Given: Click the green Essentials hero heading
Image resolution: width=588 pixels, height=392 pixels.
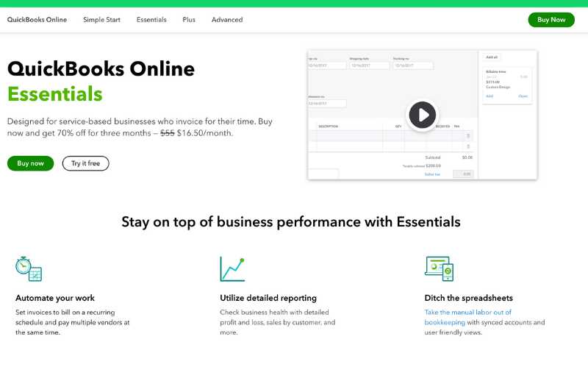Looking at the screenshot, I should click(x=54, y=94).
